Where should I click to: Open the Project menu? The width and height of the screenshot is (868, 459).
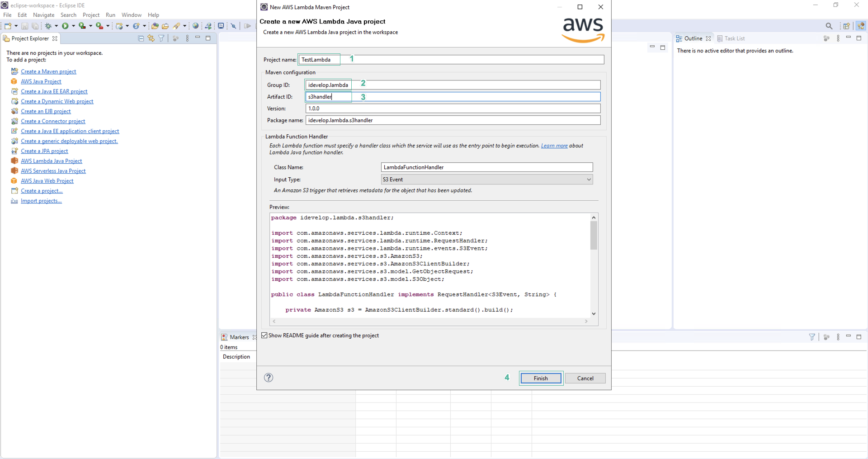tap(91, 15)
